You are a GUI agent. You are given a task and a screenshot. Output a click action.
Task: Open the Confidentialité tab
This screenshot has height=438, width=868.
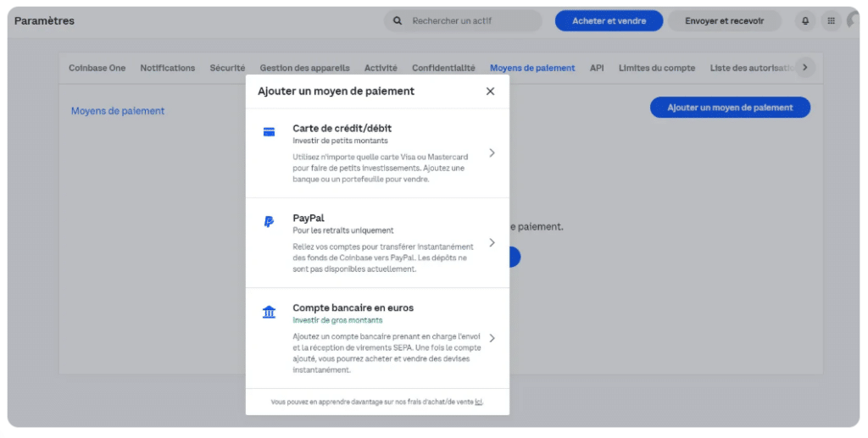coord(443,68)
